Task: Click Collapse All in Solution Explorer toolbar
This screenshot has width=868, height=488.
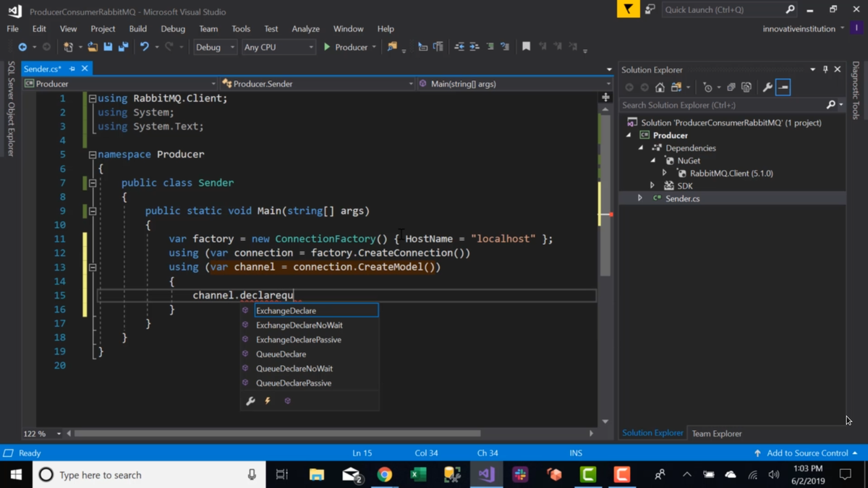Action: pyautogui.click(x=731, y=87)
